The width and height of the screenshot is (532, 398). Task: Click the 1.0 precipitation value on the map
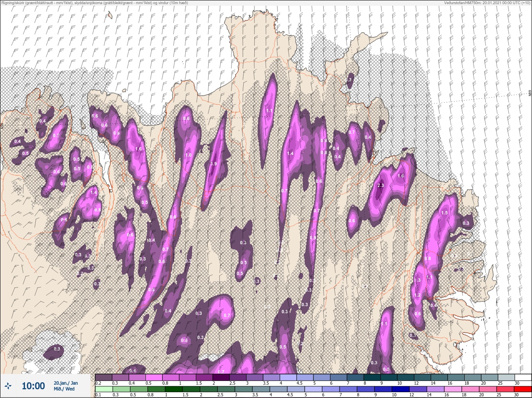[188, 155]
